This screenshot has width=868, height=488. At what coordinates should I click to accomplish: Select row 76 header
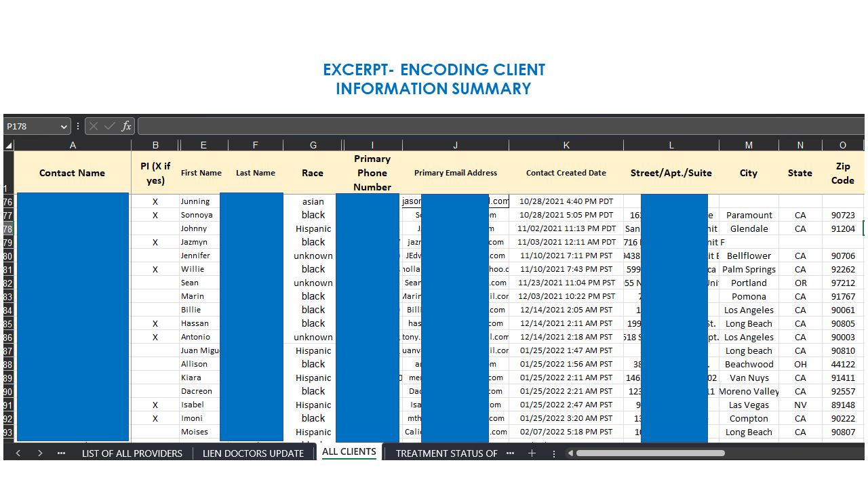pyautogui.click(x=8, y=201)
